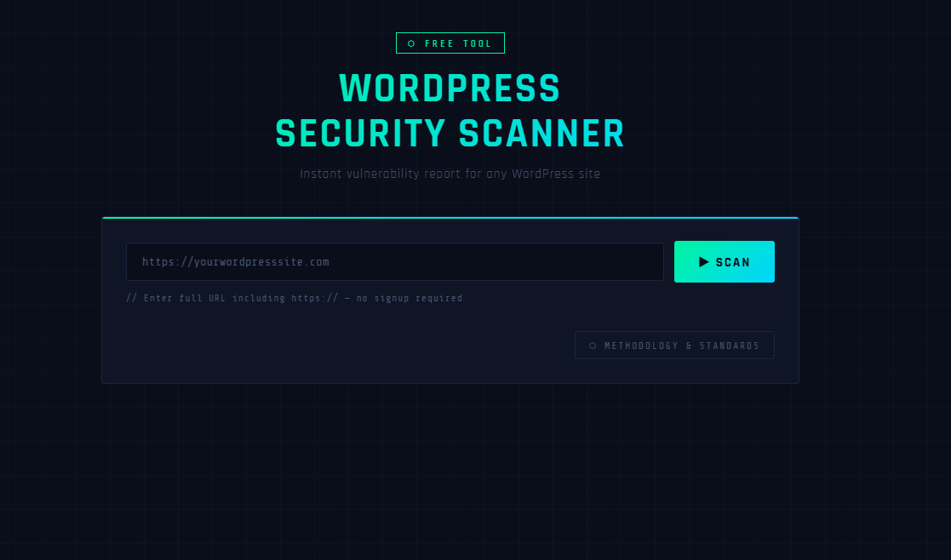Click the hexagon icon beside Methodology & Standards
The height and width of the screenshot is (560, 951).
pos(593,346)
